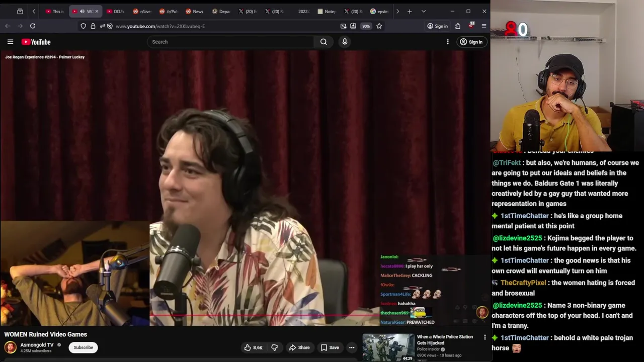This screenshot has width=644, height=362.
Task: Open YouTube guide hamburger menu
Action: pos(10,42)
